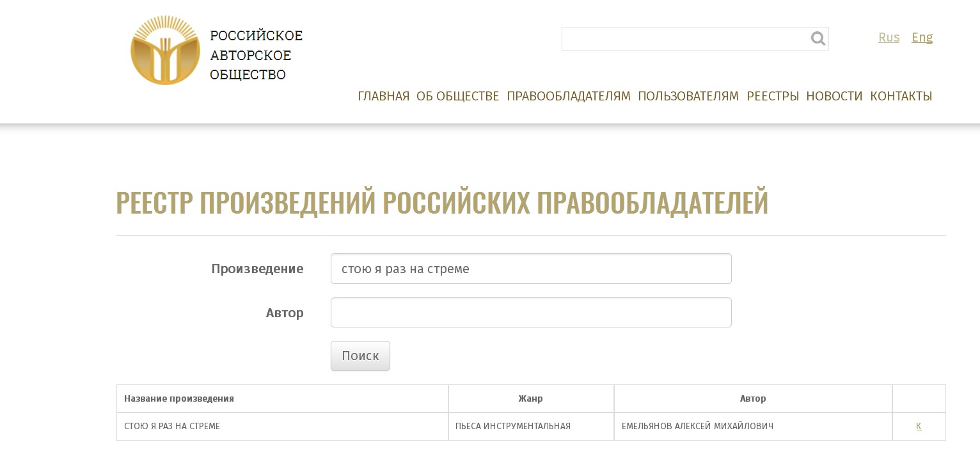Open the РЕЕСТРЫ menu item
This screenshot has width=980, height=472.
[x=773, y=96]
